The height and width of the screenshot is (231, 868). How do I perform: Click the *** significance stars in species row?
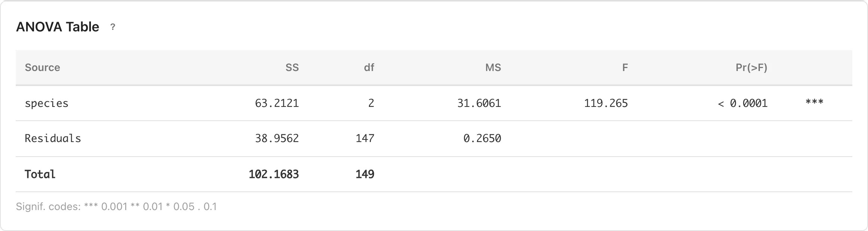tap(814, 102)
